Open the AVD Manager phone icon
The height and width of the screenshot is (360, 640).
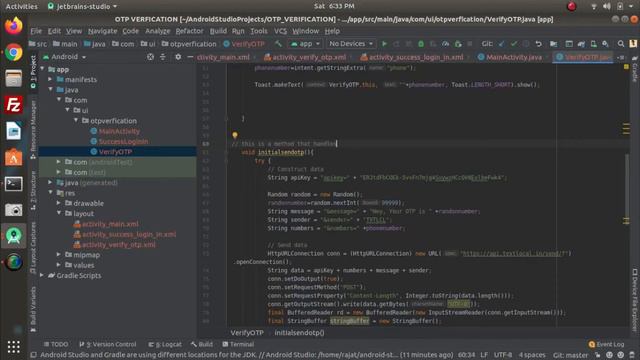tap(593, 44)
